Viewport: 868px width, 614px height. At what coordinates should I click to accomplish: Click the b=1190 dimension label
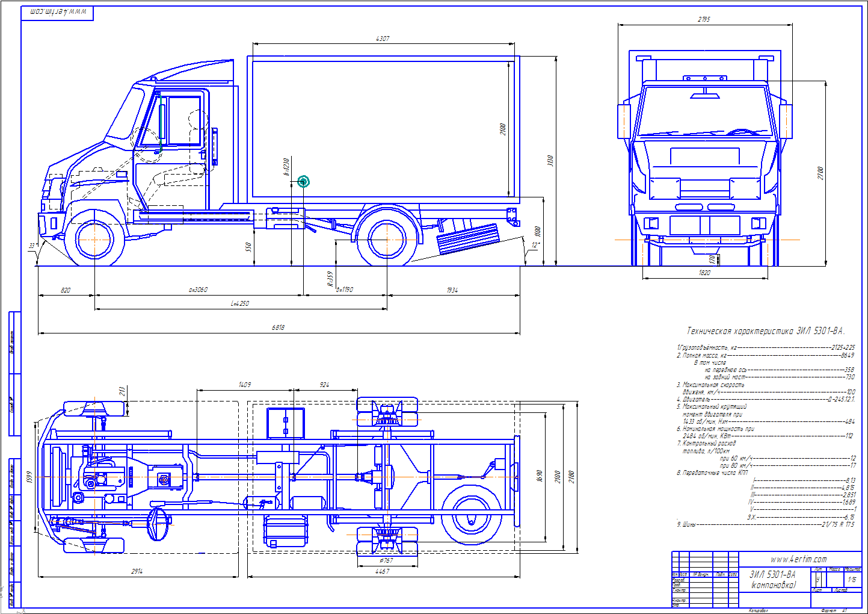coord(345,290)
